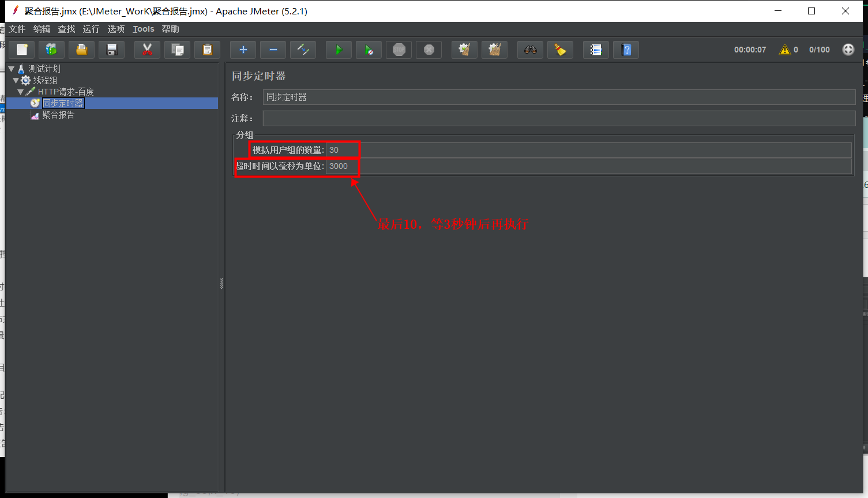The height and width of the screenshot is (498, 868).
Task: Open the Templates toolbar icon
Action: [x=52, y=50]
